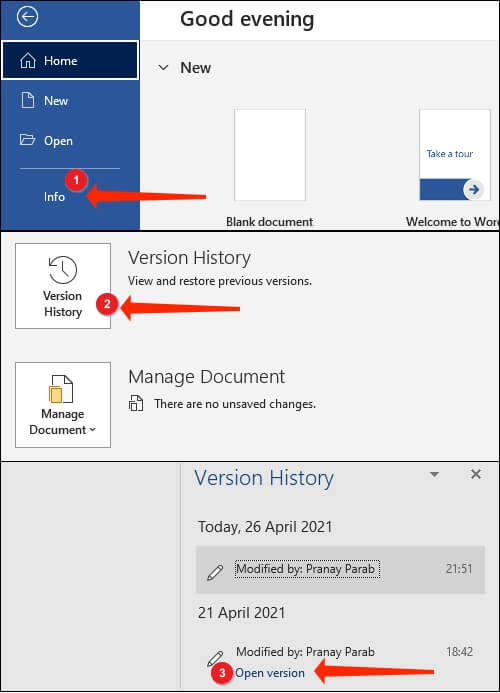The width and height of the screenshot is (500, 693).
Task: Click the Open version link
Action: (x=270, y=673)
